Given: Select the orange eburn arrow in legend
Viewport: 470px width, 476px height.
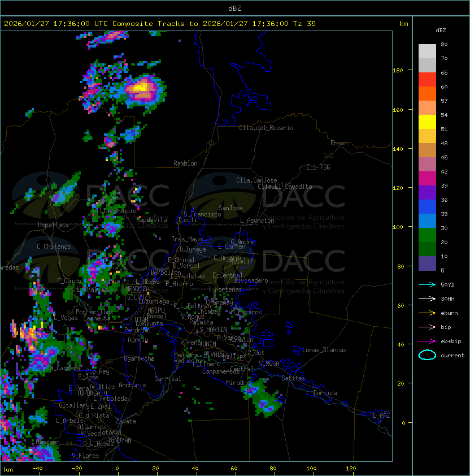Looking at the screenshot, I should (427, 313).
